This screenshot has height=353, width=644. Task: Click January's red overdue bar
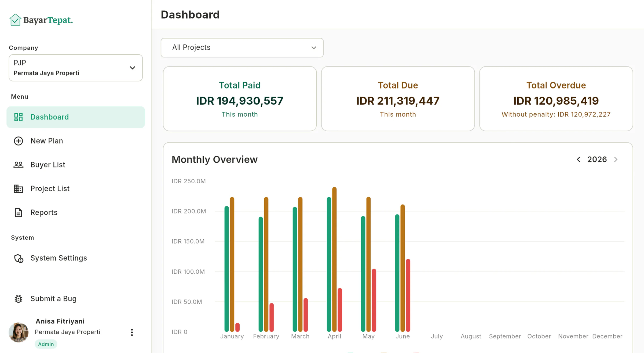pyautogui.click(x=237, y=327)
